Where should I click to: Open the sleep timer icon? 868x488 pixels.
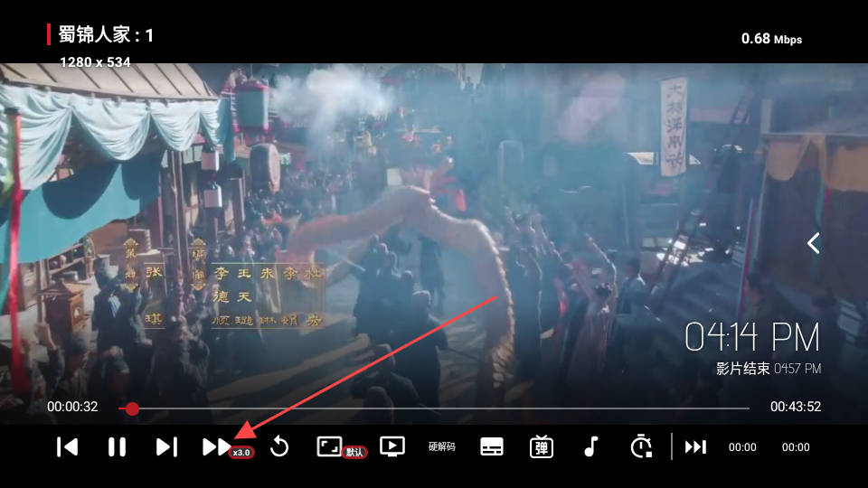641,446
